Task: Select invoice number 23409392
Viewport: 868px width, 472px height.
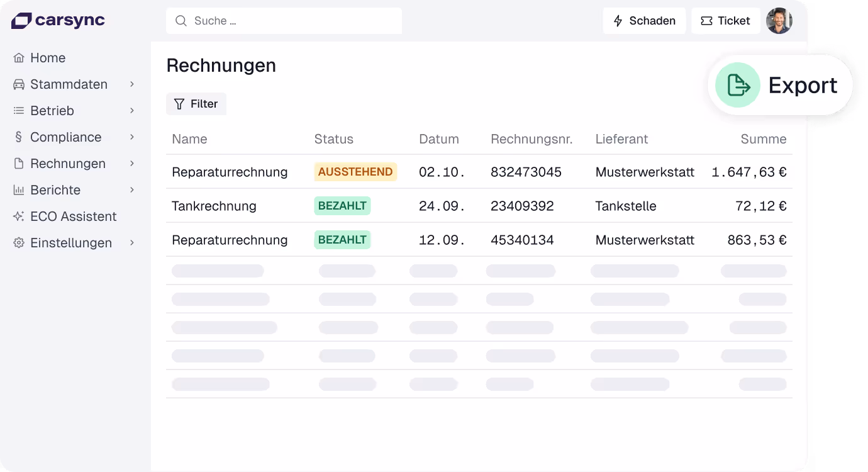Action: [x=522, y=206]
